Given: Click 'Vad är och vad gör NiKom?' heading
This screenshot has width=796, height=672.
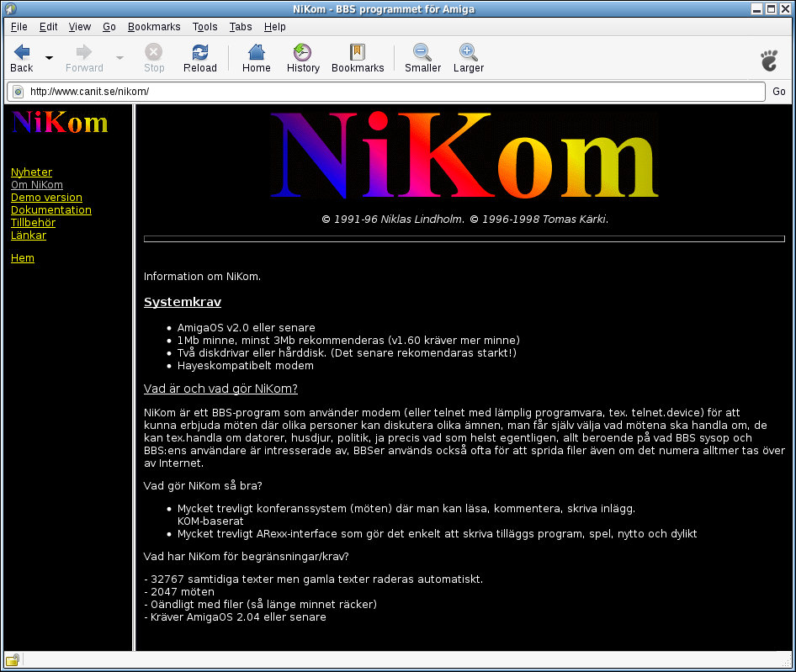Looking at the screenshot, I should (x=220, y=389).
